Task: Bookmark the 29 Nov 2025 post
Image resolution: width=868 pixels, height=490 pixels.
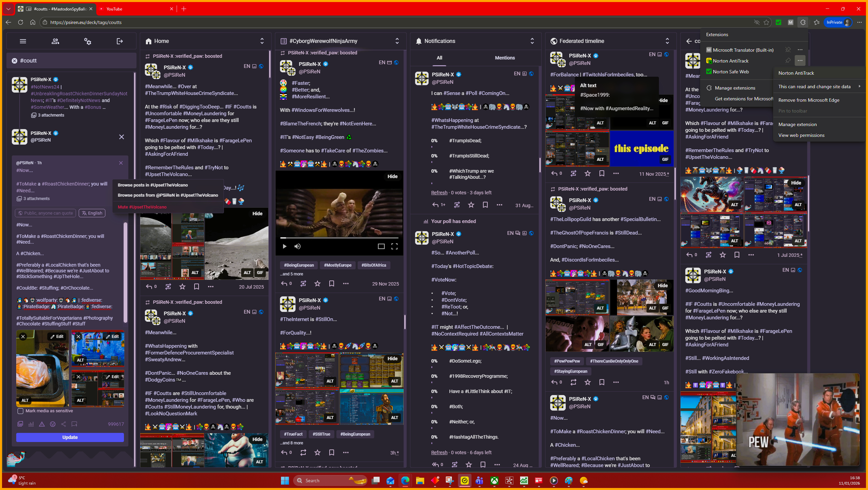Action: pos(332,284)
